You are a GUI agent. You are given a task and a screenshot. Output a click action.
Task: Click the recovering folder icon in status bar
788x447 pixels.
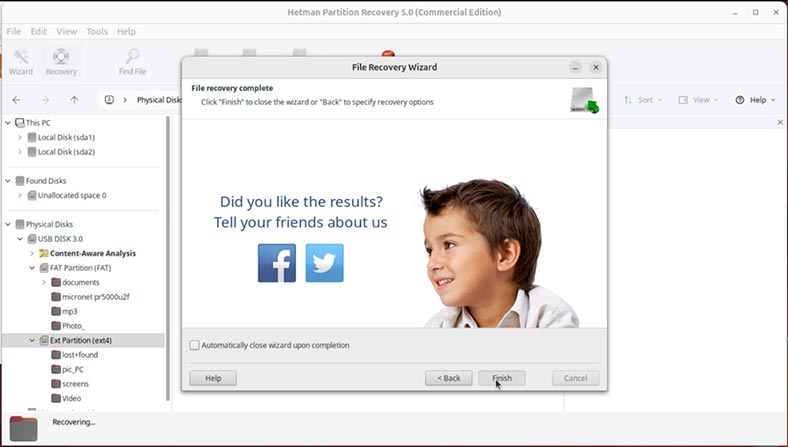(x=23, y=428)
